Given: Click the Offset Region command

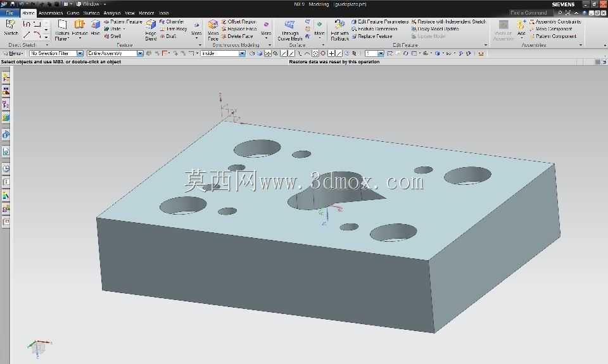Looking at the screenshot, I should [239, 22].
